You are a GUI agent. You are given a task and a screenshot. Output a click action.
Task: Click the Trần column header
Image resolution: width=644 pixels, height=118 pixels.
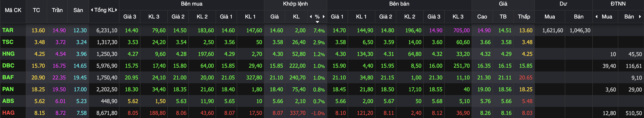[57, 10]
